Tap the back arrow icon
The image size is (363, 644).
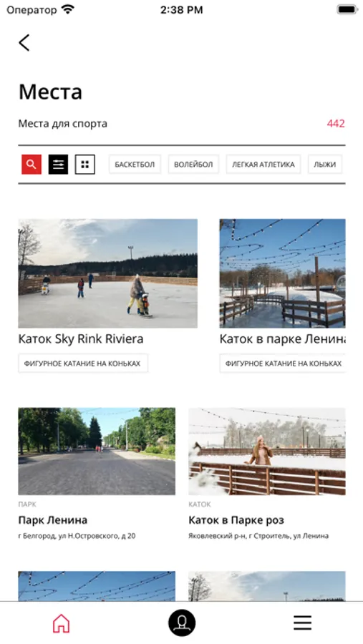[x=24, y=42]
